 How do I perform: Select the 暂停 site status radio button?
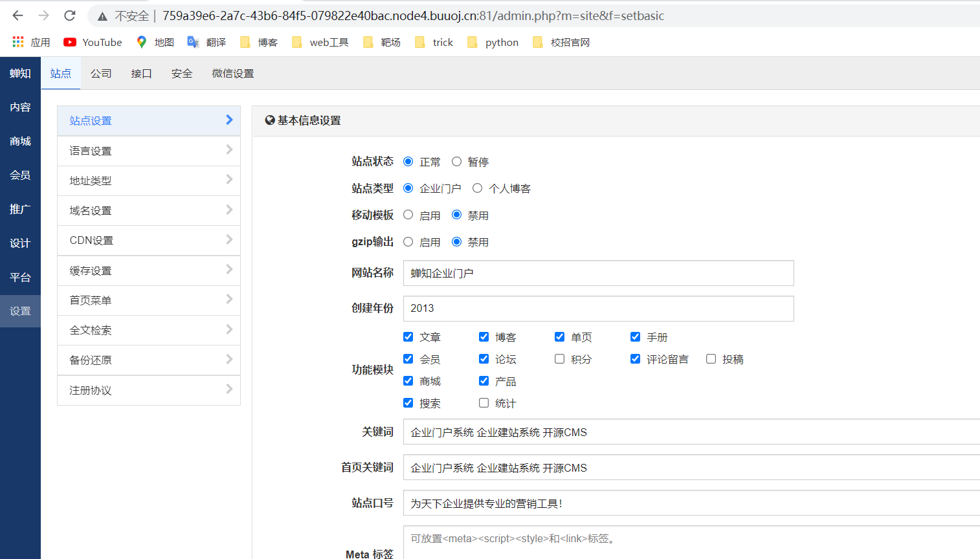pyautogui.click(x=457, y=161)
